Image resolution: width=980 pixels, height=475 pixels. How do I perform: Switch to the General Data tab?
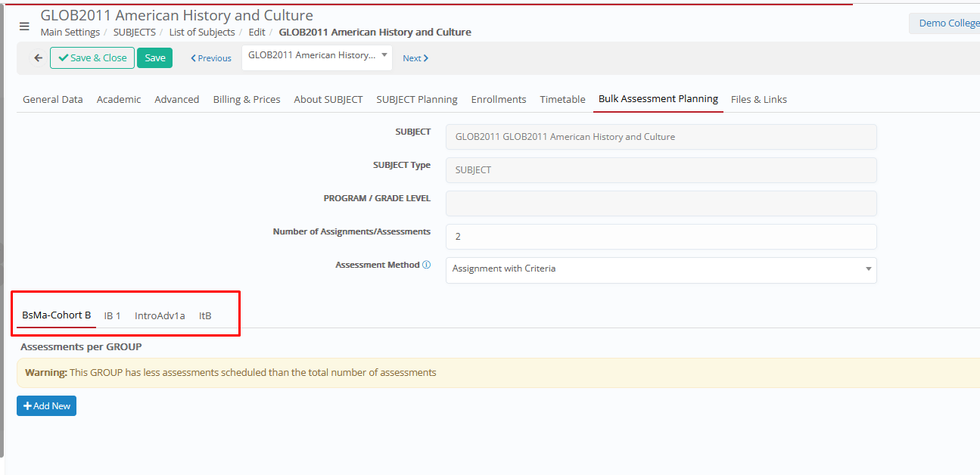pyautogui.click(x=53, y=100)
